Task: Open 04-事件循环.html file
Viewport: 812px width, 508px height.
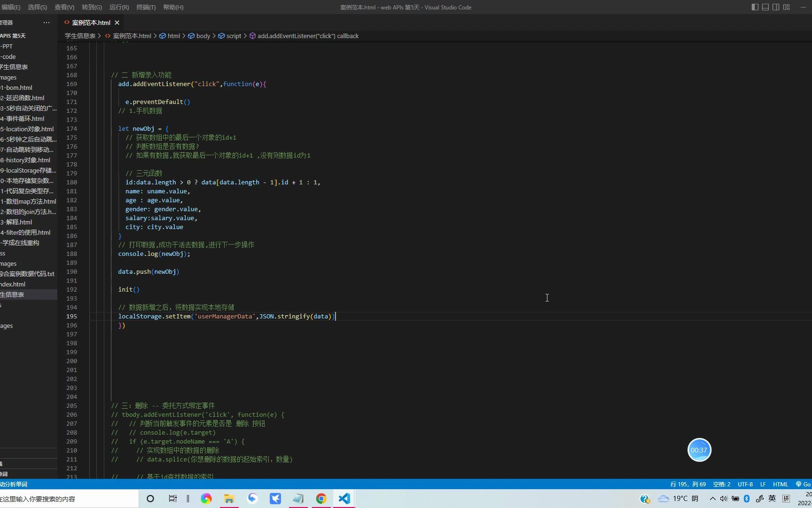Action: pyautogui.click(x=22, y=119)
